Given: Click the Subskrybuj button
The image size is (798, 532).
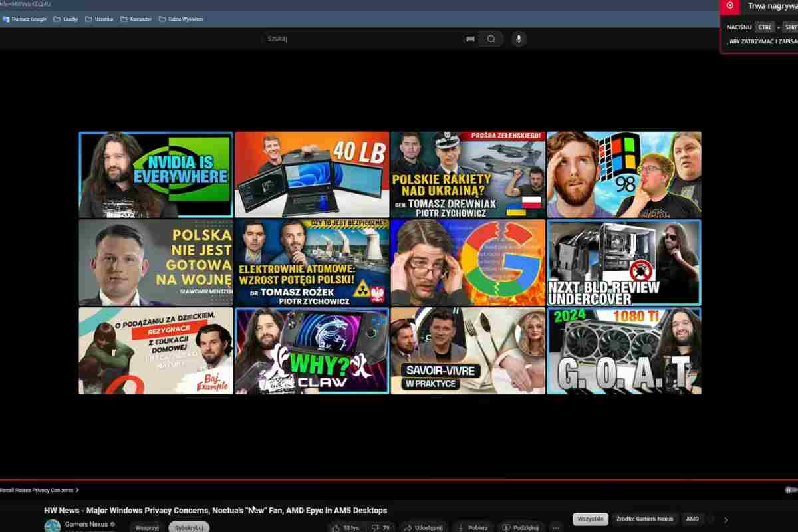Looking at the screenshot, I should (188, 527).
